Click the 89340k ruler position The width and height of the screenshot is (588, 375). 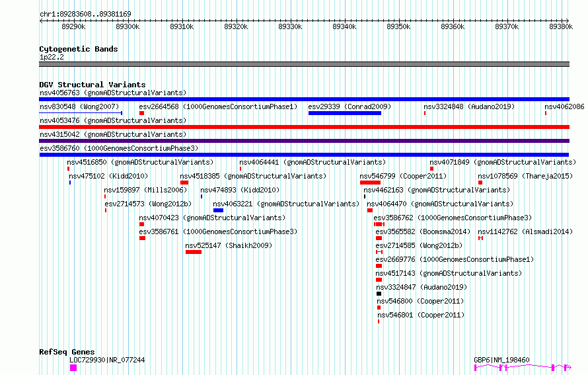(344, 26)
